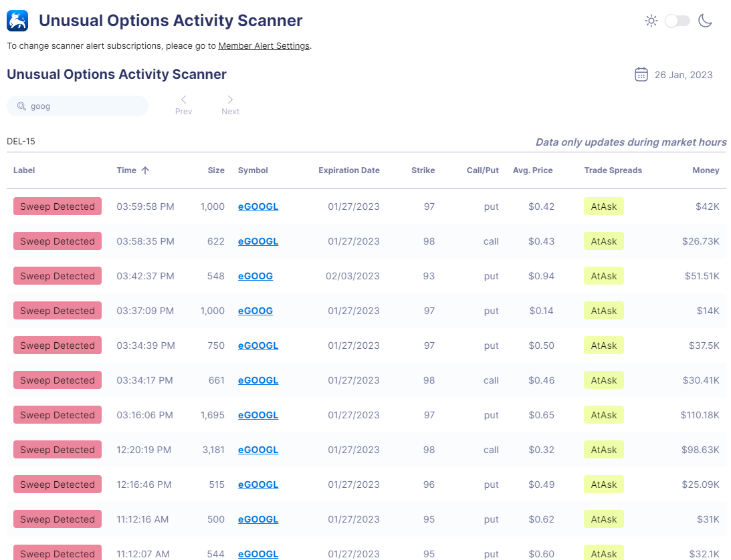Sort by the Avg. Price header
Viewport: 731px width, 560px height.
tap(533, 170)
